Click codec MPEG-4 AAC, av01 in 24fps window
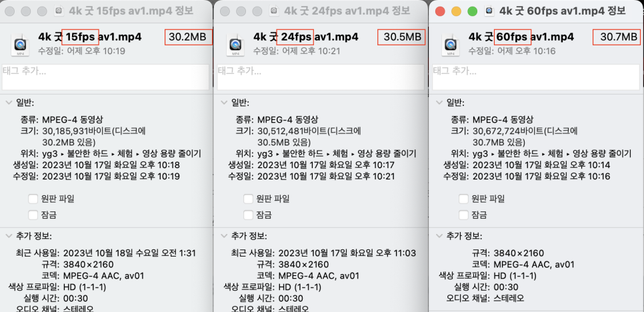This screenshot has width=644, height=312. [319, 275]
